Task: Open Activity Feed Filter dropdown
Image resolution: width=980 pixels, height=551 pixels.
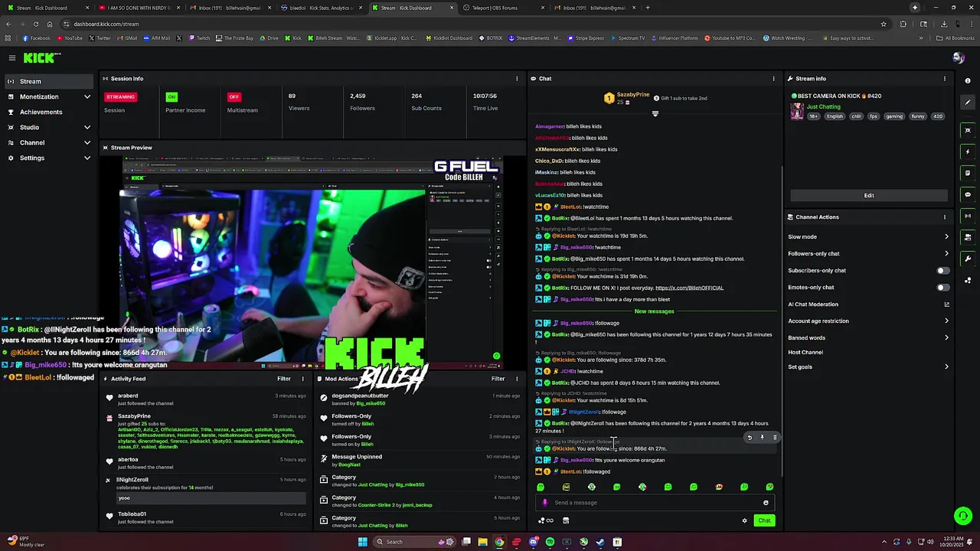Action: [x=284, y=378]
